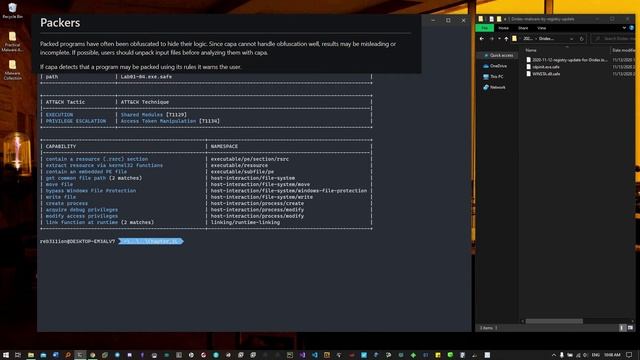Screen dimensions: 640x360
Task: Go back in File Explorer
Action: (x=482, y=39)
